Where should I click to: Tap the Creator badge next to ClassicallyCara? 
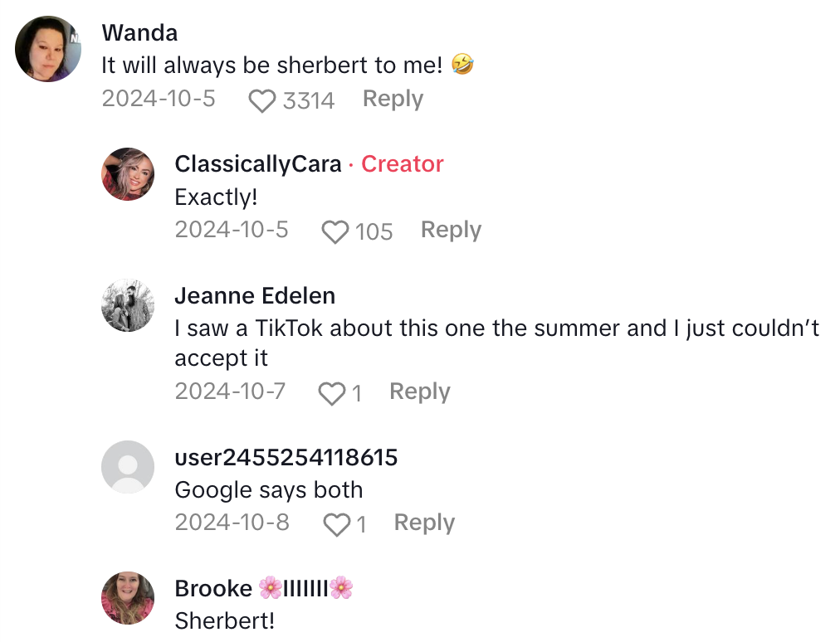pos(402,164)
